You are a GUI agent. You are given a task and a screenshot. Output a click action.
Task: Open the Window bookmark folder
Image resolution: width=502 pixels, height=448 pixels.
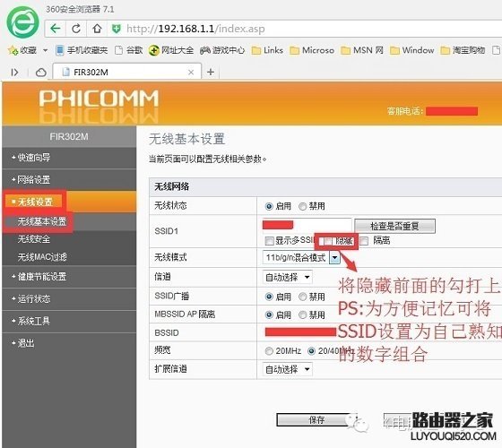pos(412,50)
